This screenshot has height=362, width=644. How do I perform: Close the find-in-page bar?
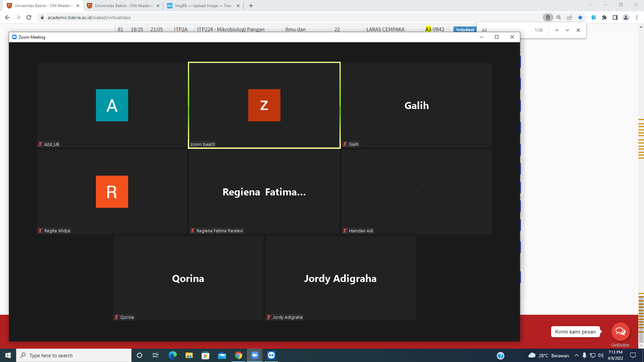point(578,30)
